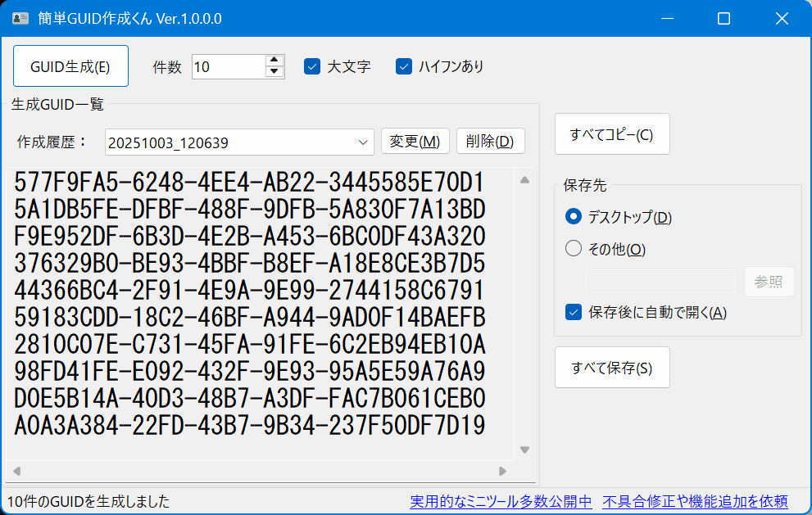Expand the 作成履歴 history dropdown
Screen dimensions: 812x515
click(x=364, y=142)
